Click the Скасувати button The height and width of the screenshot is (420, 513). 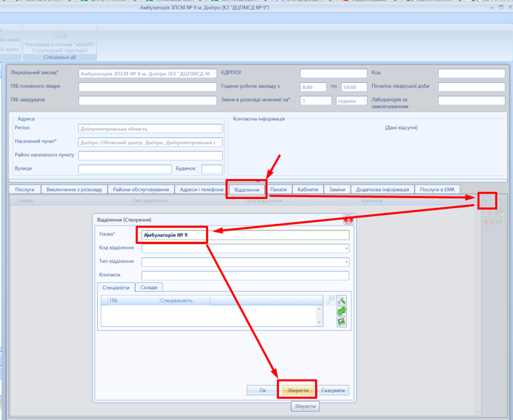333,390
